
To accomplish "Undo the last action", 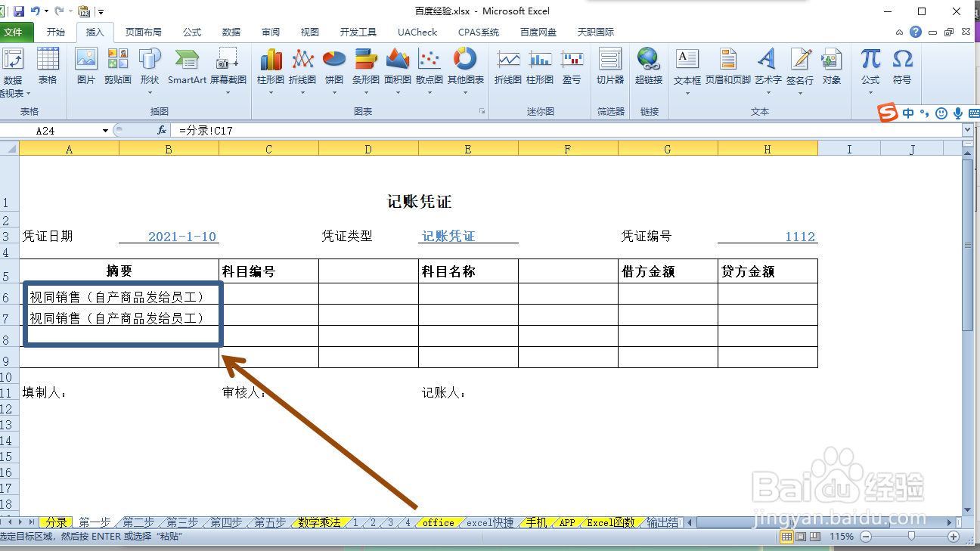I will click(35, 11).
